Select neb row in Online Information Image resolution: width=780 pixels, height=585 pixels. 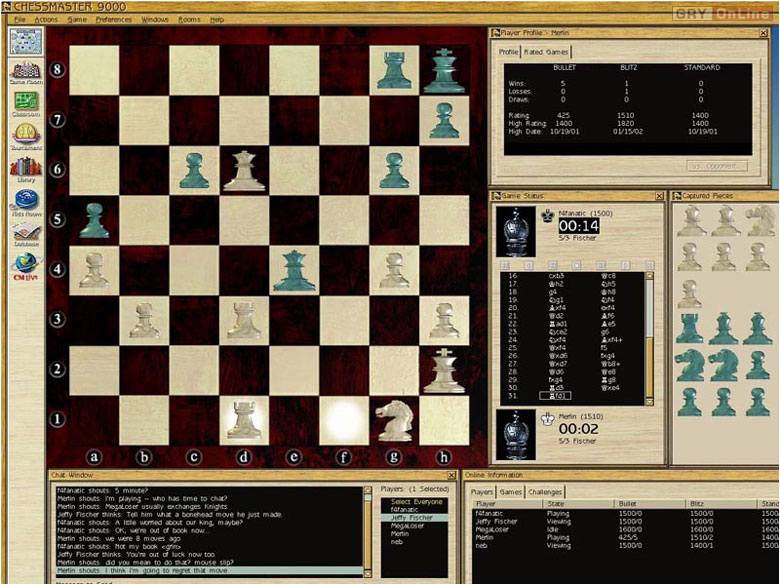pyautogui.click(x=626, y=546)
